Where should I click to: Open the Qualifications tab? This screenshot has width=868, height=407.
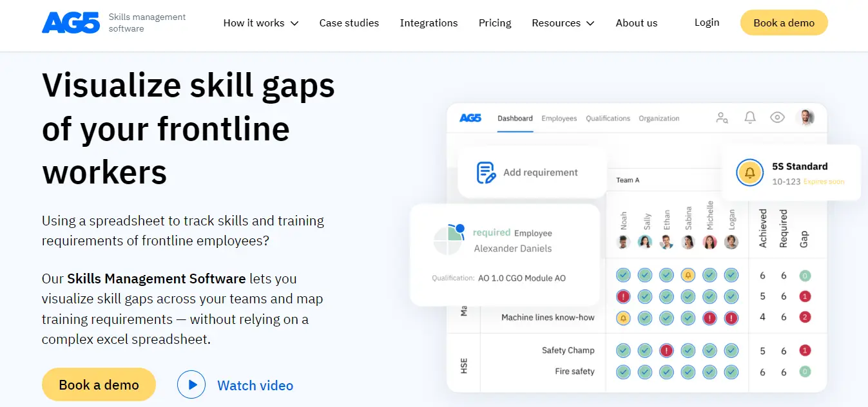tap(608, 118)
